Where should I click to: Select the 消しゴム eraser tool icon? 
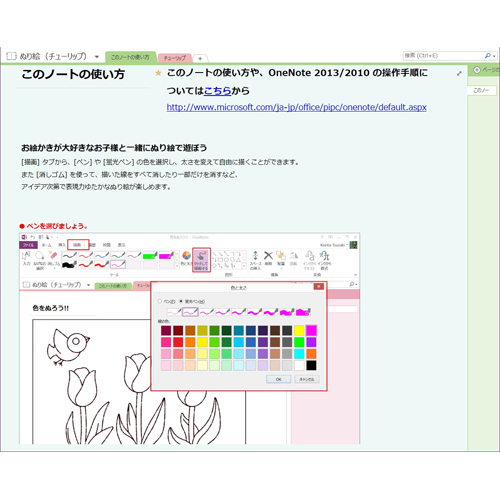pyautogui.click(x=53, y=256)
